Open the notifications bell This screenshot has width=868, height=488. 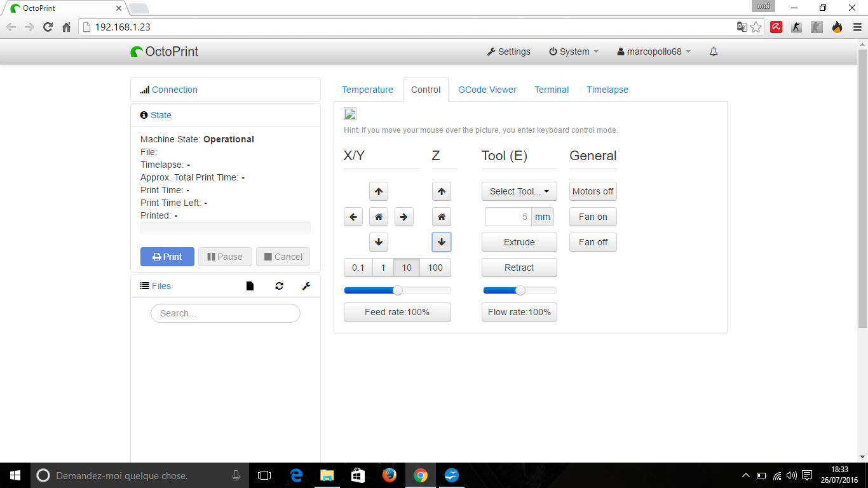(x=714, y=51)
